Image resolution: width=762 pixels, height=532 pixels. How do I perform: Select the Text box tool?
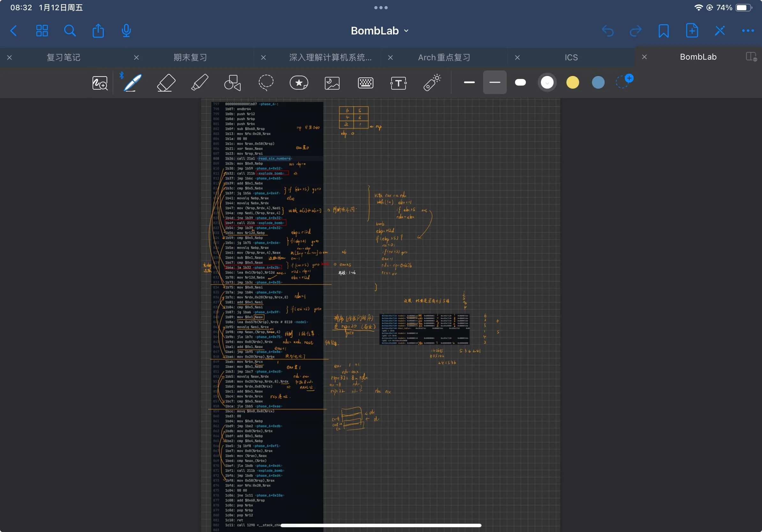[x=398, y=83]
